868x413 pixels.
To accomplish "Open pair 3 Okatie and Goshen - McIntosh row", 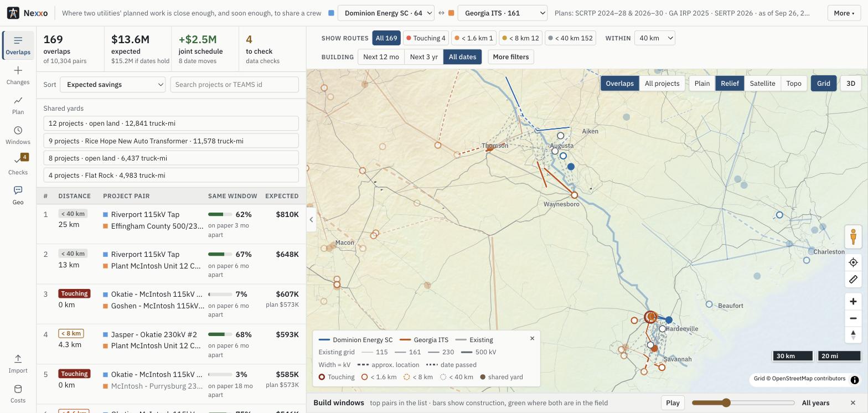I will (171, 304).
